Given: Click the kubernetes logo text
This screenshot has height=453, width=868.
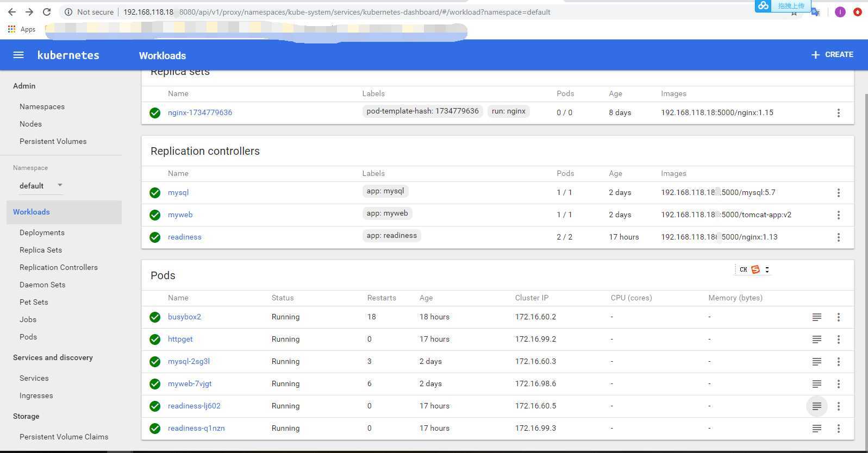Looking at the screenshot, I should point(68,55).
